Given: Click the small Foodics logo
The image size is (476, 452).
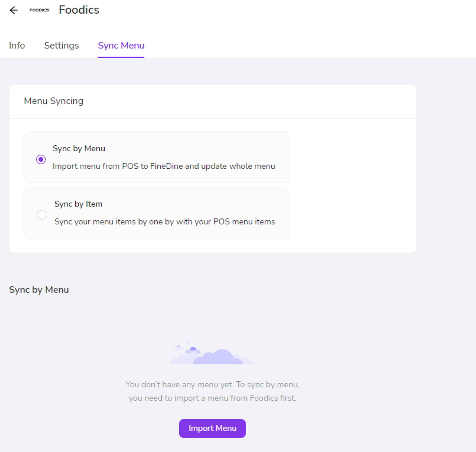Looking at the screenshot, I should [x=39, y=10].
